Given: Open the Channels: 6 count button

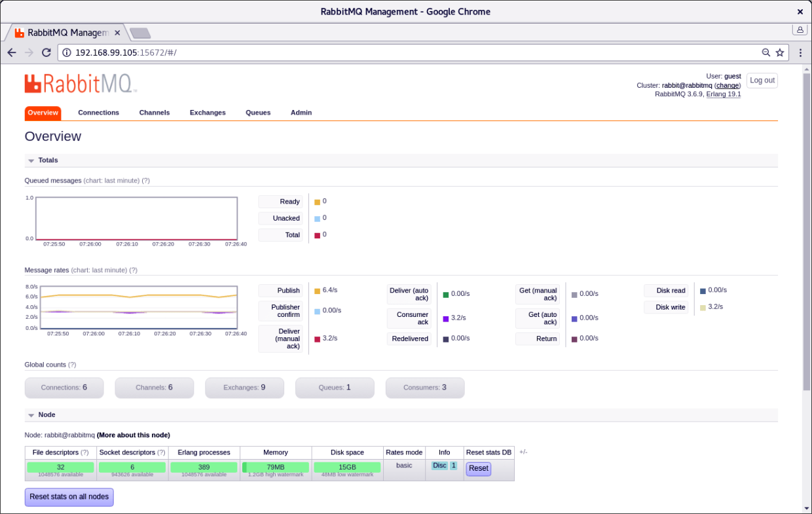Looking at the screenshot, I should (155, 388).
